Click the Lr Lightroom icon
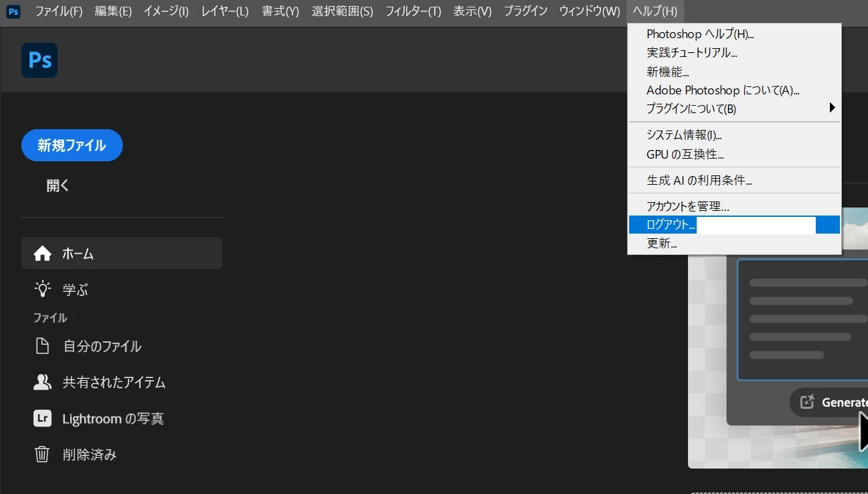Image resolution: width=868 pixels, height=494 pixels. click(x=42, y=418)
